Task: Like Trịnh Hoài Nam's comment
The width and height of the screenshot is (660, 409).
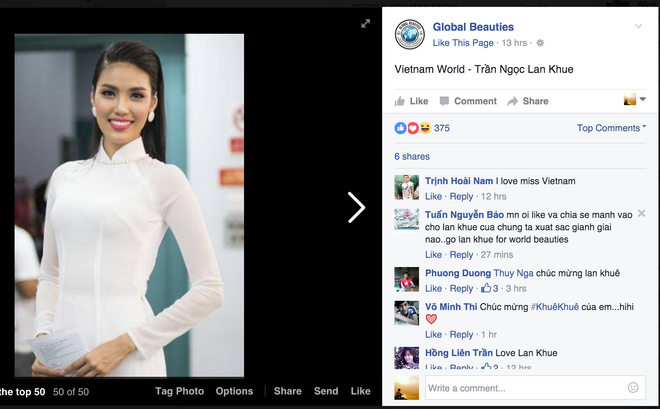Action: (433, 197)
